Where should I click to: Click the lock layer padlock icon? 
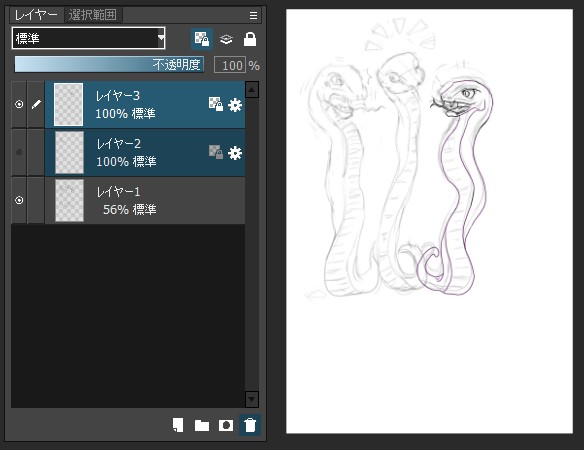(x=250, y=39)
